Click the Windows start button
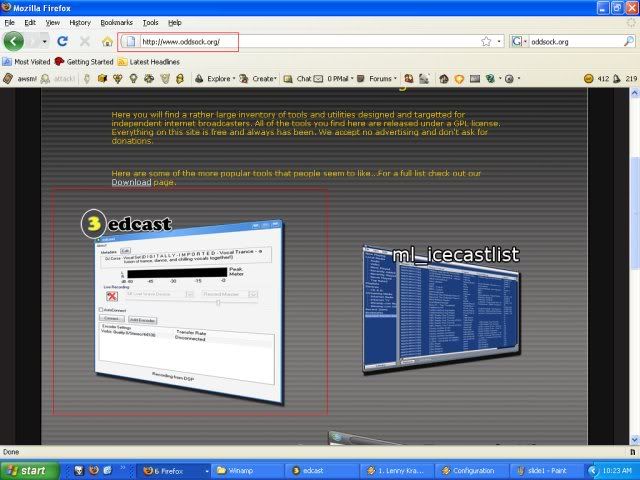640x480 pixels. [x=29, y=471]
